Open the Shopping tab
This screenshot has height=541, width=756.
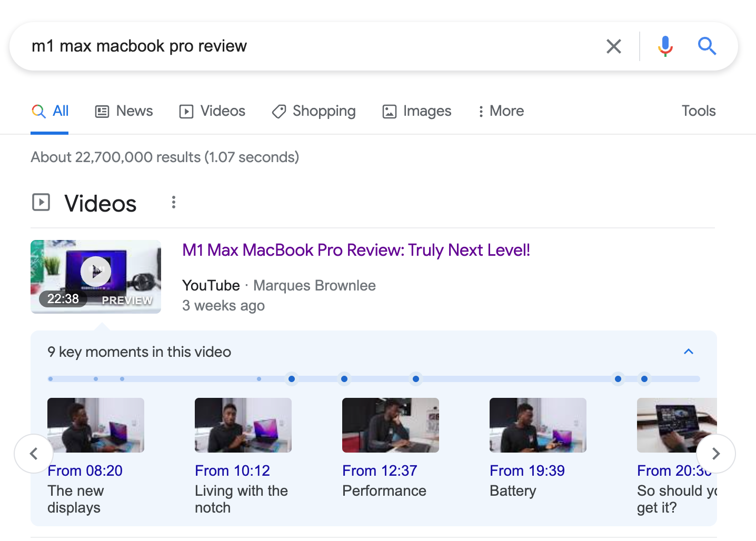click(314, 111)
